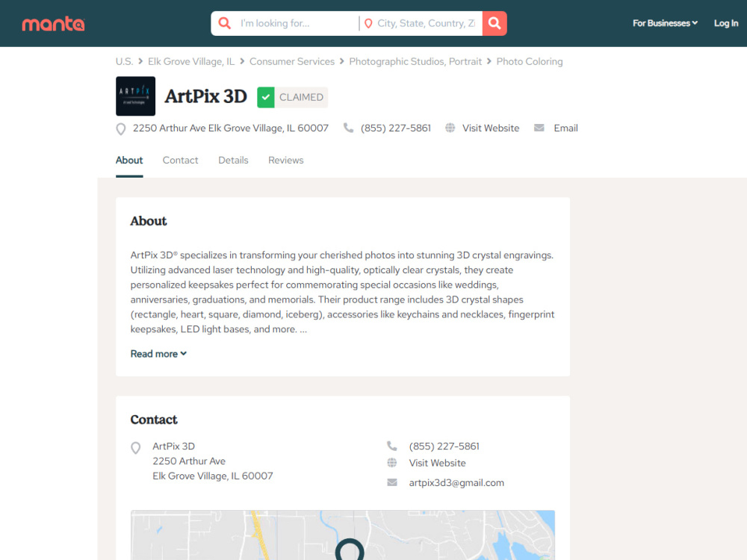Click the About section heading
The width and height of the screenshot is (747, 560).
click(149, 221)
